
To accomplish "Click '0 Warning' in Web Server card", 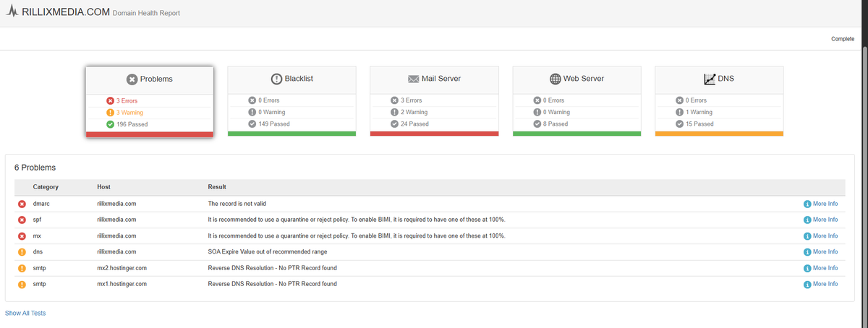I will [556, 112].
